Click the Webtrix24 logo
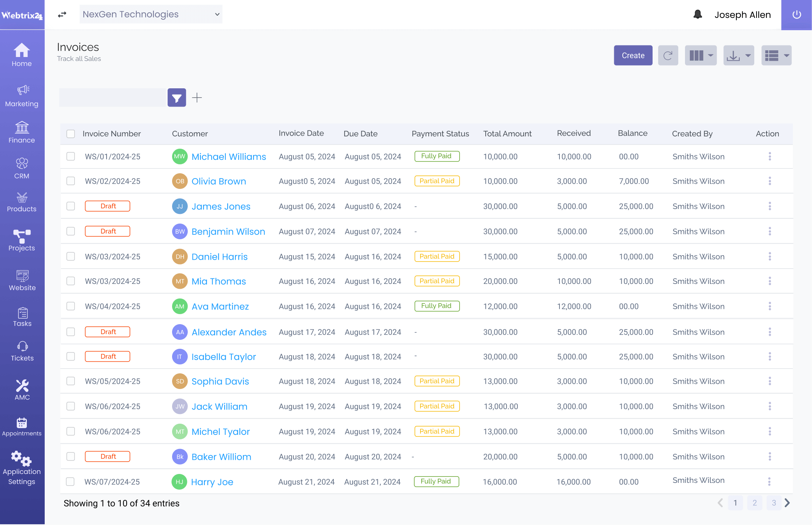The image size is (812, 525). coord(22,15)
